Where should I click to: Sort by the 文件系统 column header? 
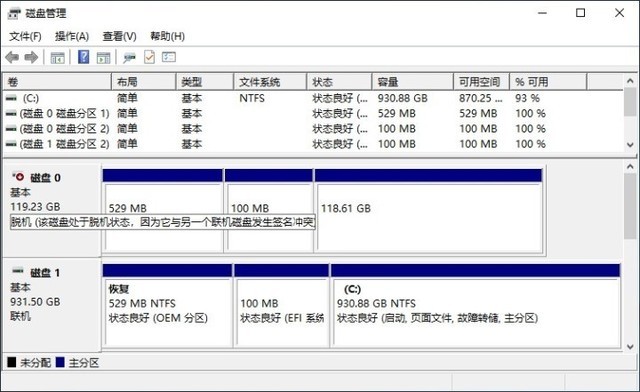tap(270, 82)
